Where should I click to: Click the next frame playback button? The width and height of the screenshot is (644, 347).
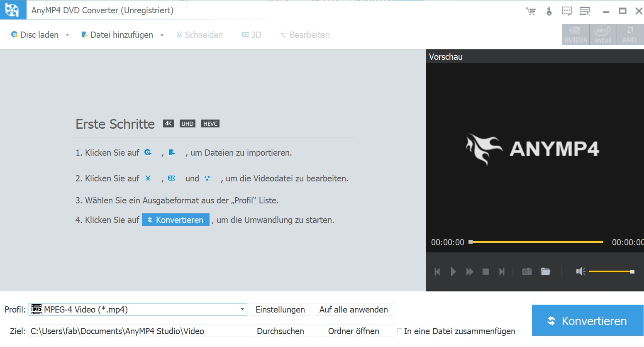pos(502,271)
